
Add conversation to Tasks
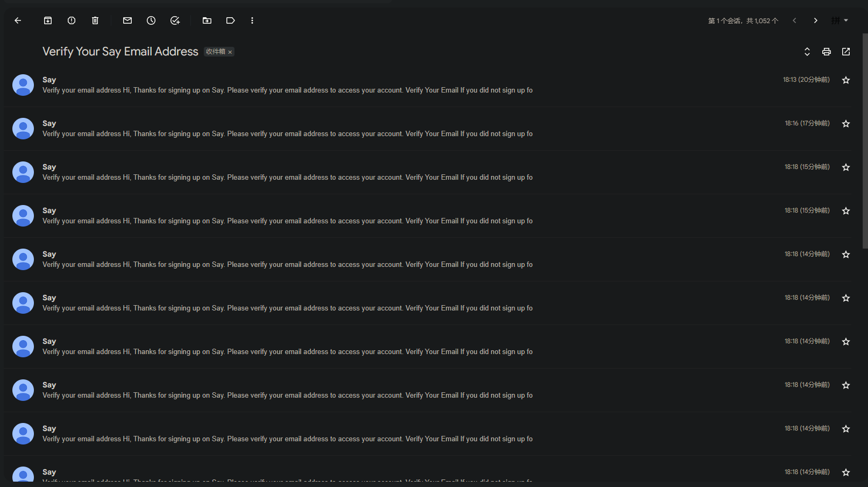tap(175, 20)
